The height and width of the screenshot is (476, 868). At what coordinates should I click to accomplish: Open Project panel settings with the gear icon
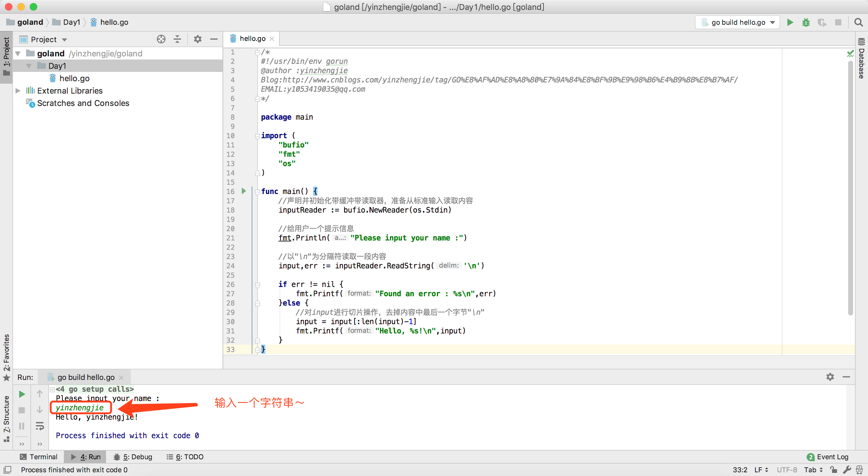pyautogui.click(x=198, y=39)
